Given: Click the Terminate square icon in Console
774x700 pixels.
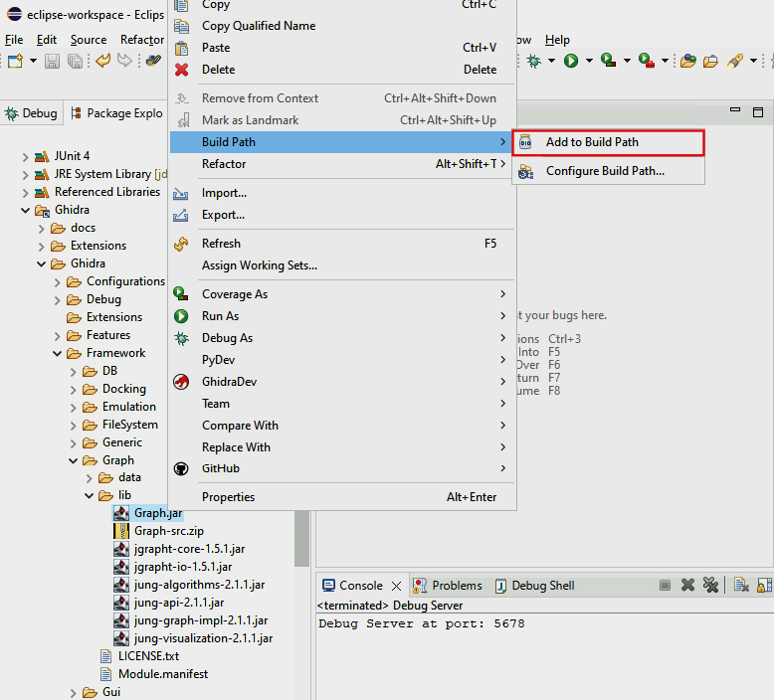Looking at the screenshot, I should (x=665, y=585).
